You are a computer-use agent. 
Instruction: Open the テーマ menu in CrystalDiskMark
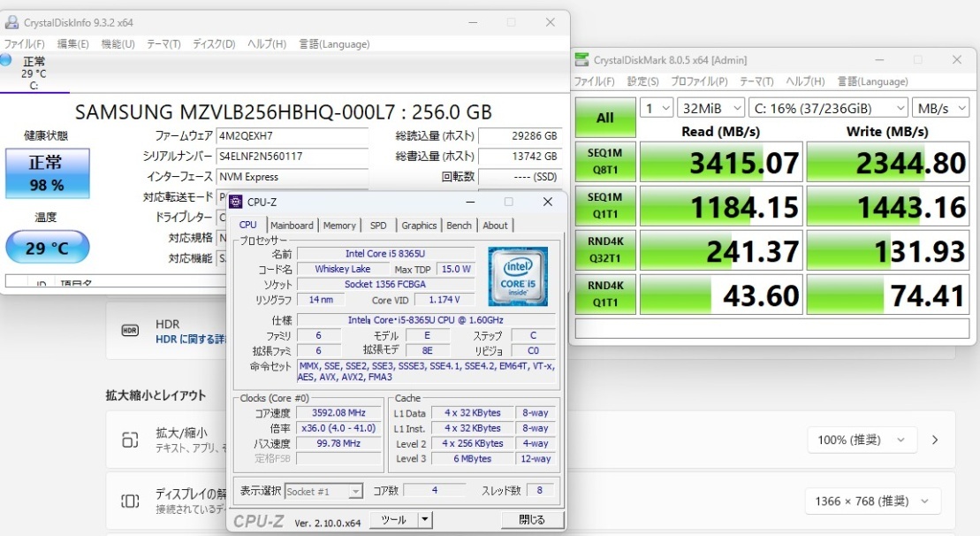tap(756, 81)
